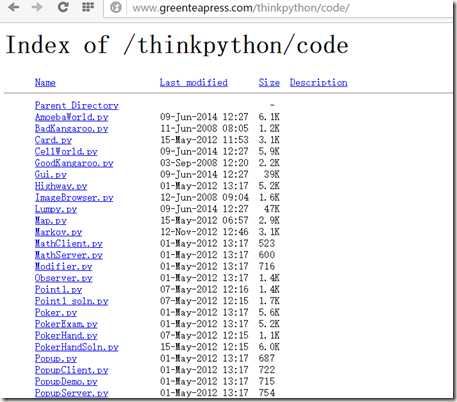Open BadKangaroo.py file
This screenshot has width=457, height=402.
click(x=72, y=129)
